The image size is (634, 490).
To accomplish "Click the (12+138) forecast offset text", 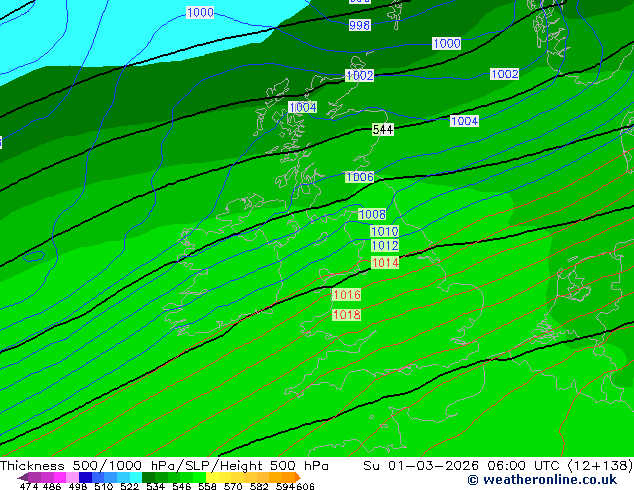I will (600, 466).
